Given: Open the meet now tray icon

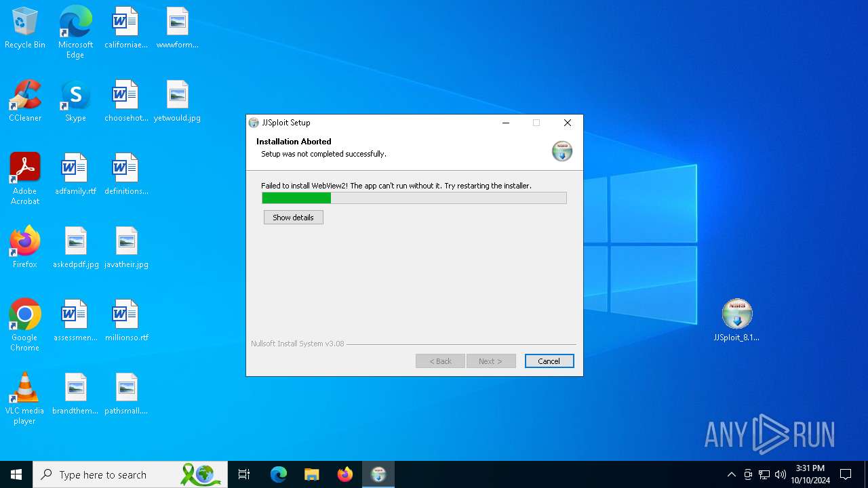Looking at the screenshot, I should [x=748, y=474].
